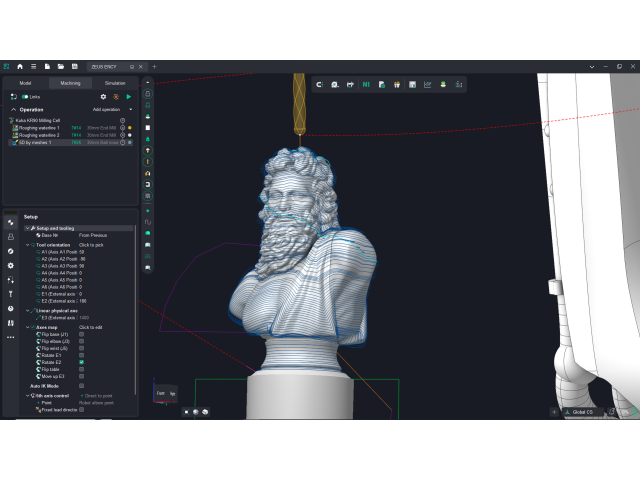Open the hamburger menu icon
The width and height of the screenshot is (640, 480).
(33, 66)
